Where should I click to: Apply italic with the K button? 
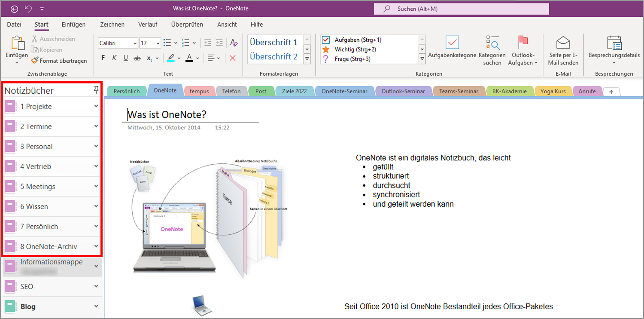[x=114, y=58]
